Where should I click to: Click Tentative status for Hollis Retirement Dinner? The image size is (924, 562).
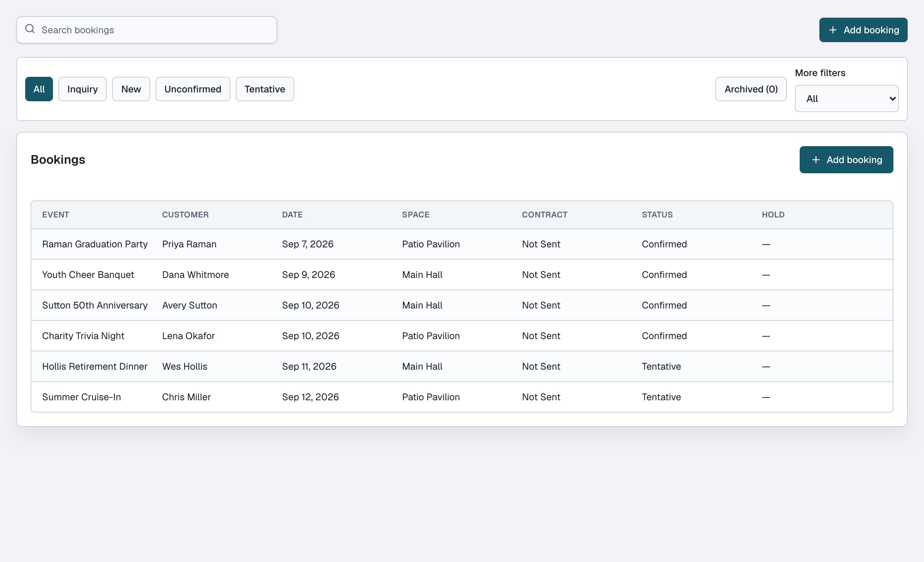pyautogui.click(x=661, y=367)
